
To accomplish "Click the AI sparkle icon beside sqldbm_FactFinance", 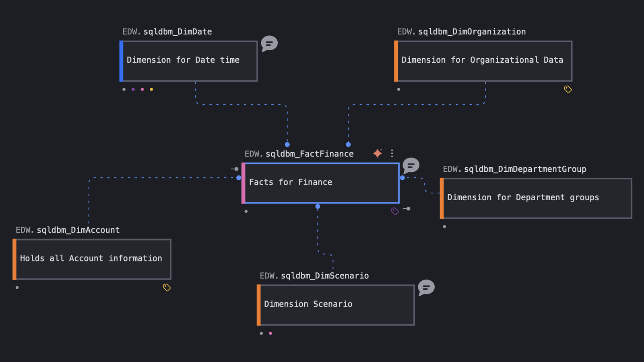I will coord(378,153).
